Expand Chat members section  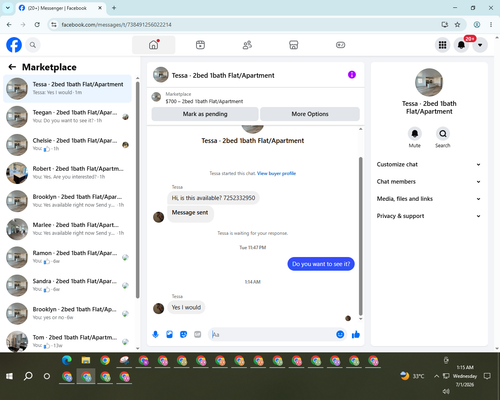point(429,182)
